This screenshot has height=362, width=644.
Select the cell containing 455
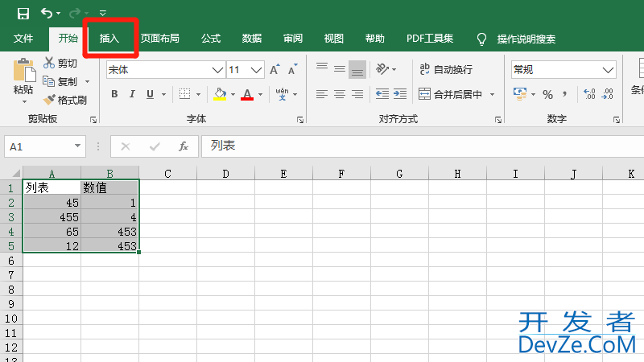52,217
